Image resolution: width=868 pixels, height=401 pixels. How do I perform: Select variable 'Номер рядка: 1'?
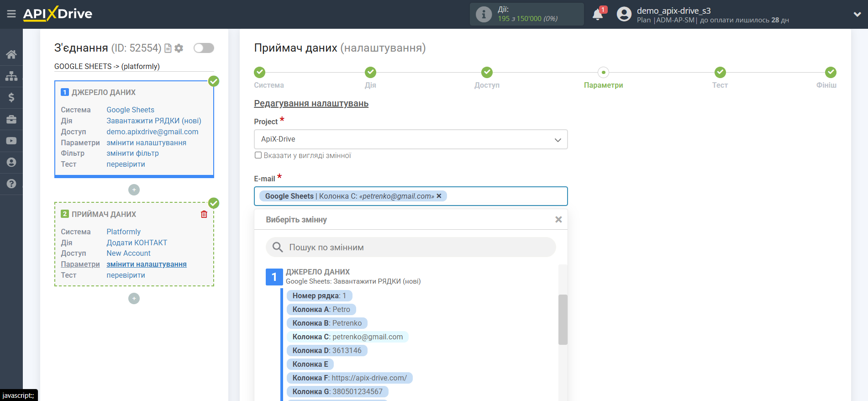pos(319,295)
